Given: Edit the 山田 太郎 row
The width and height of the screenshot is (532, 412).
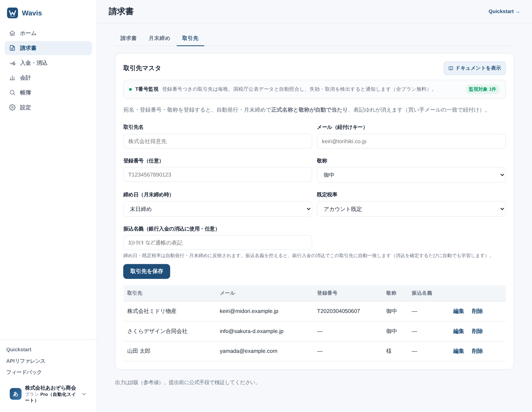Looking at the screenshot, I should (458, 351).
